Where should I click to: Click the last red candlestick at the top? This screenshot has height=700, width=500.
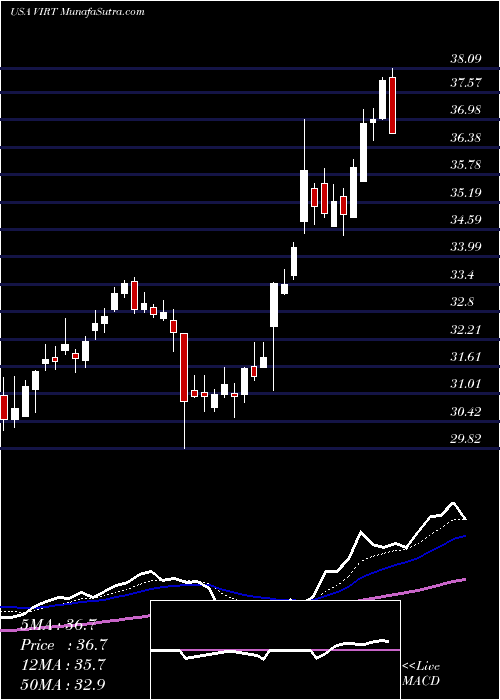click(392, 105)
